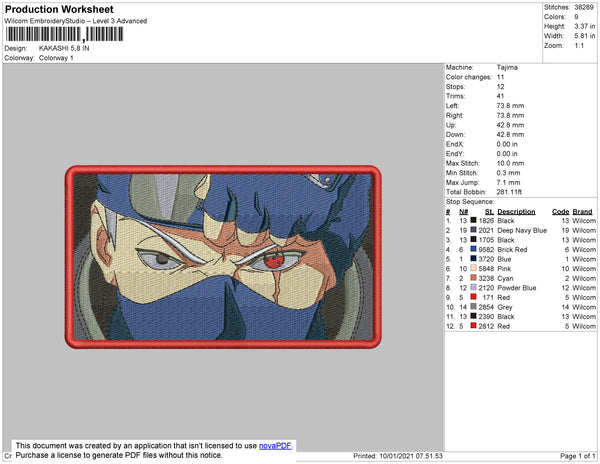Click the Stitches value 38289

click(584, 7)
